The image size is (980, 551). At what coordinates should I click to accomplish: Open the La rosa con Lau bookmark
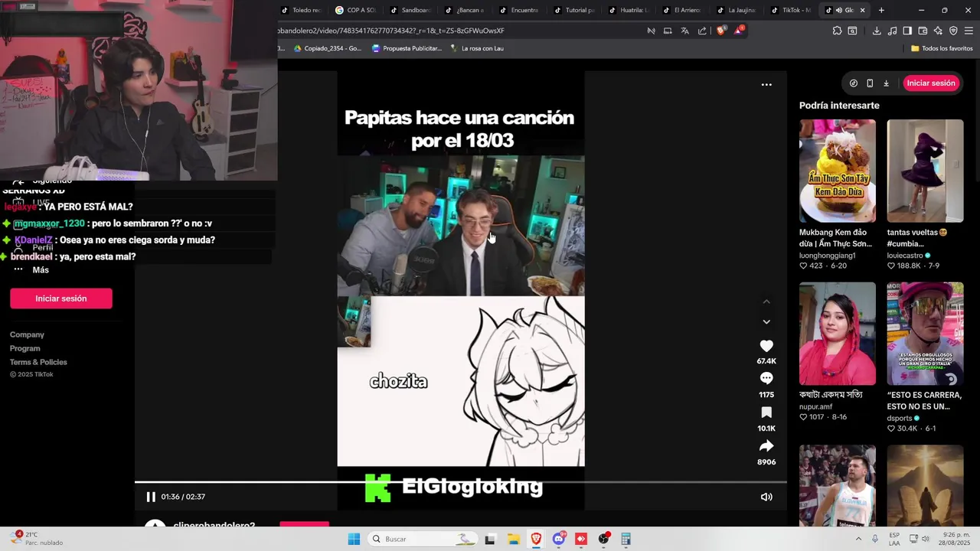477,48
